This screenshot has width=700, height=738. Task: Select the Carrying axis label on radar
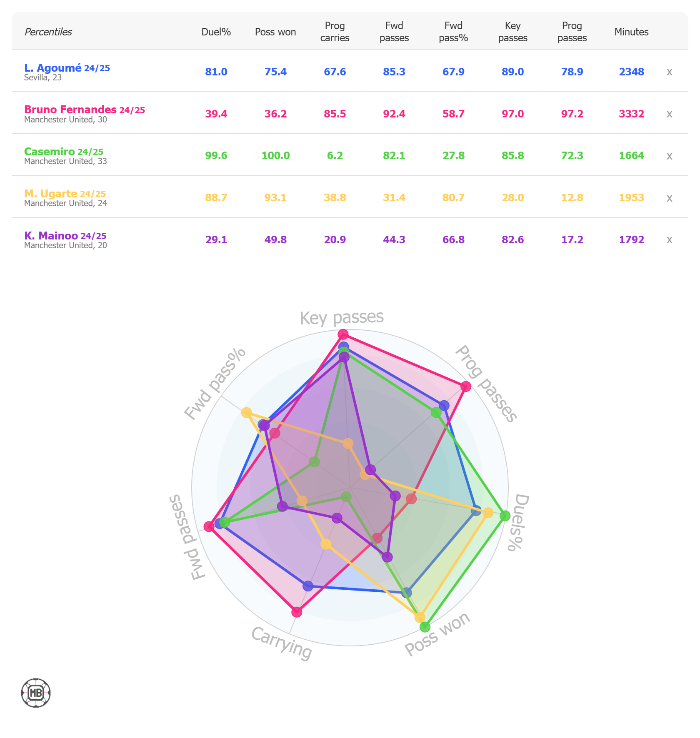coord(282,643)
